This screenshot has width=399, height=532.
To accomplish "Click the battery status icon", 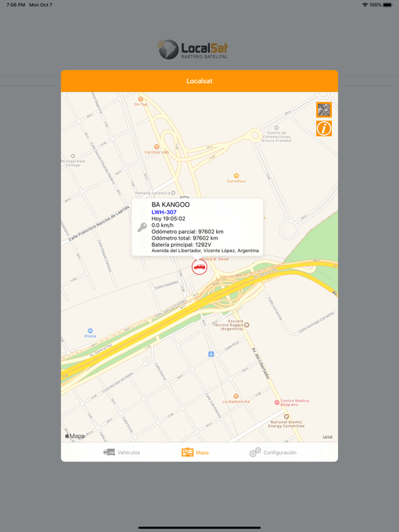I will (x=388, y=5).
